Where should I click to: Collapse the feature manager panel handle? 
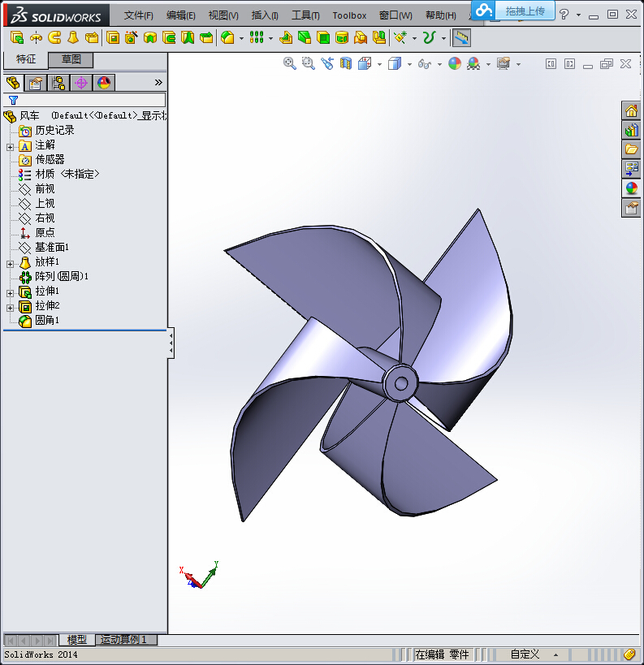click(171, 343)
